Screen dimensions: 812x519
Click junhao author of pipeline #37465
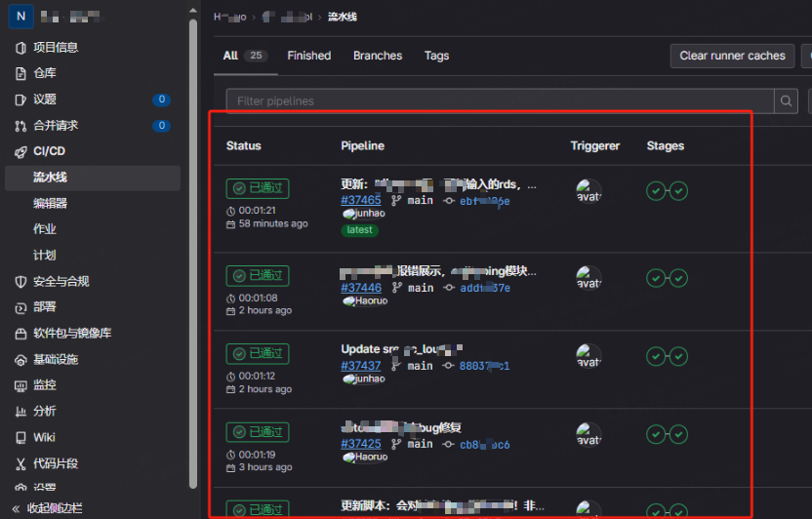[364, 214]
